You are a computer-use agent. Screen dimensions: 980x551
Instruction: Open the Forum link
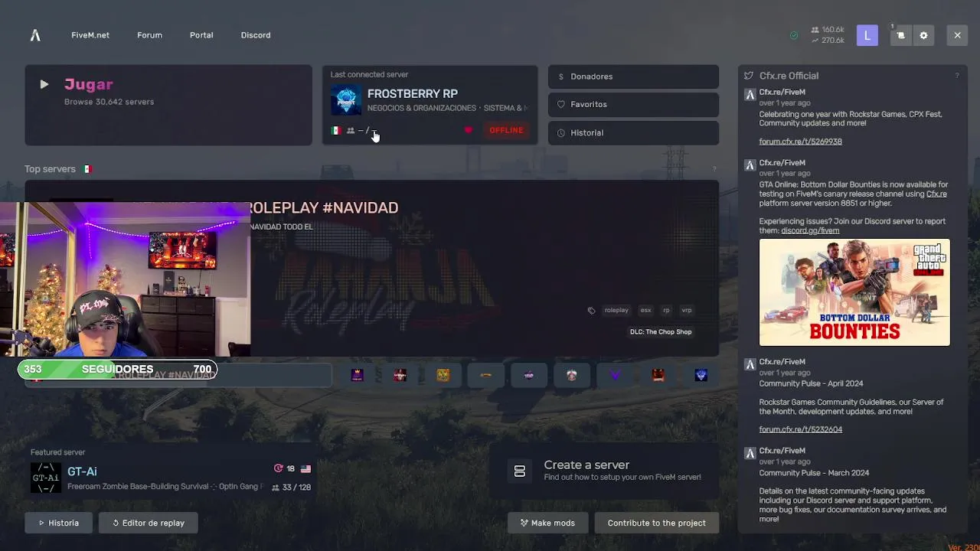149,35
